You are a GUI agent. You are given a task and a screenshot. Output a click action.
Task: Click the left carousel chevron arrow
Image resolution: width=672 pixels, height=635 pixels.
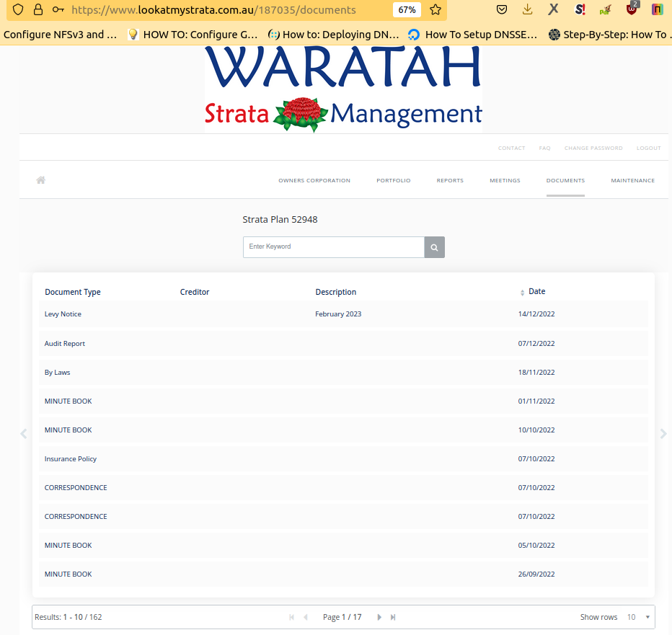point(24,434)
